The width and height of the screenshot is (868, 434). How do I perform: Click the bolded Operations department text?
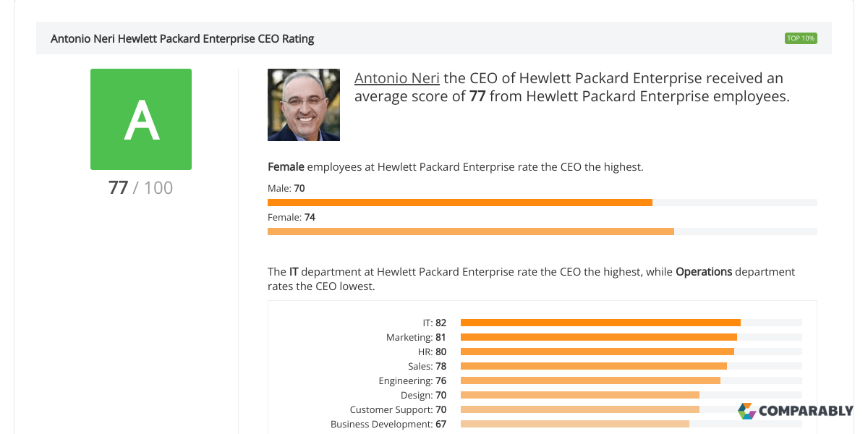[x=704, y=271]
